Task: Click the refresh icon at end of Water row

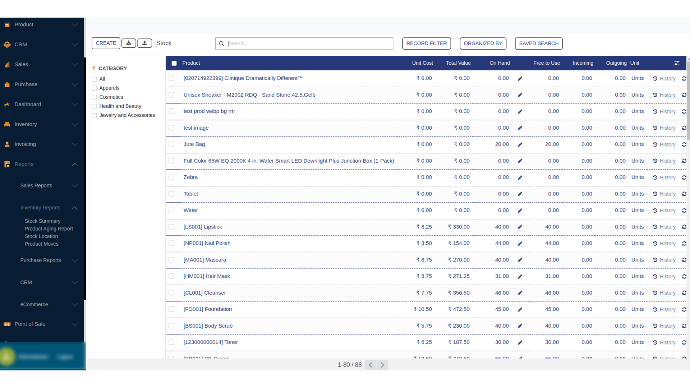Action: pos(684,211)
